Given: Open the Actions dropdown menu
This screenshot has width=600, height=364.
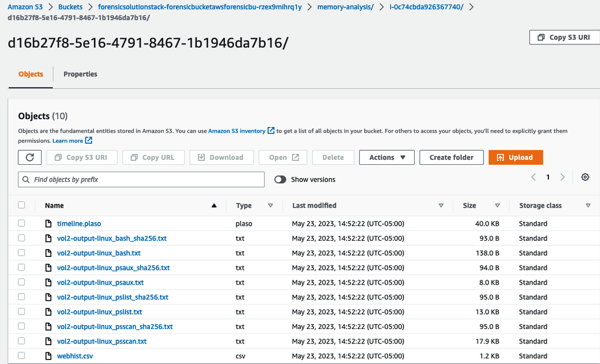Looking at the screenshot, I should point(386,157).
